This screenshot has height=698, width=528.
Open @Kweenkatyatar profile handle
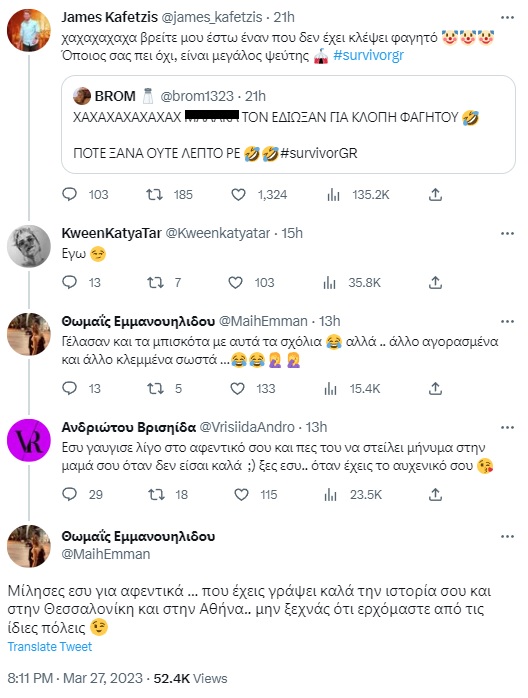(x=218, y=233)
